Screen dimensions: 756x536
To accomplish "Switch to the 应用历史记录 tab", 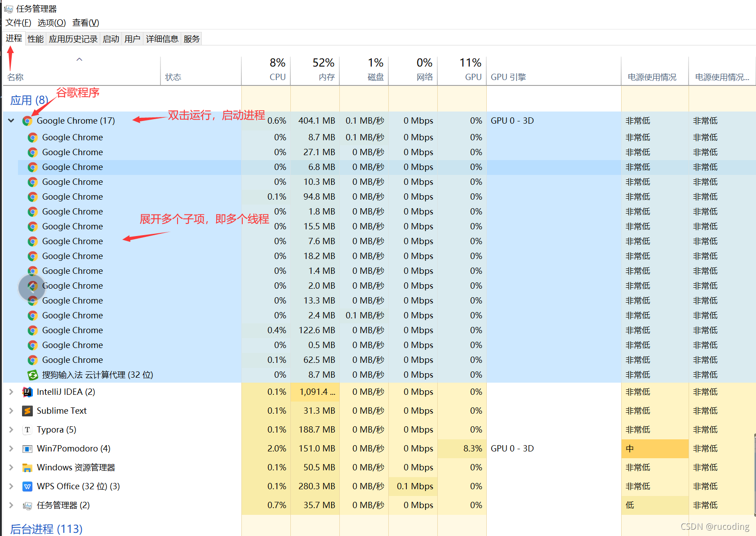I will [73, 39].
